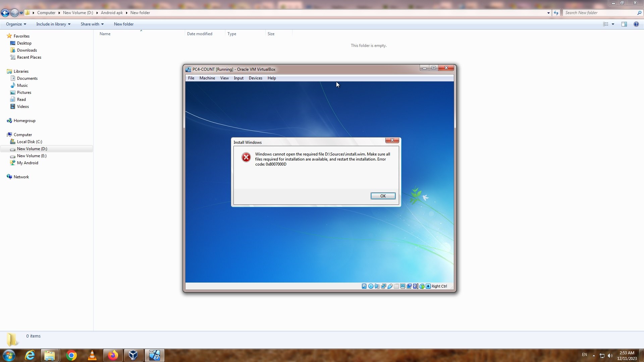The image size is (644, 362).
Task: Open the recent pages dropdown near Back
Action: point(21,13)
